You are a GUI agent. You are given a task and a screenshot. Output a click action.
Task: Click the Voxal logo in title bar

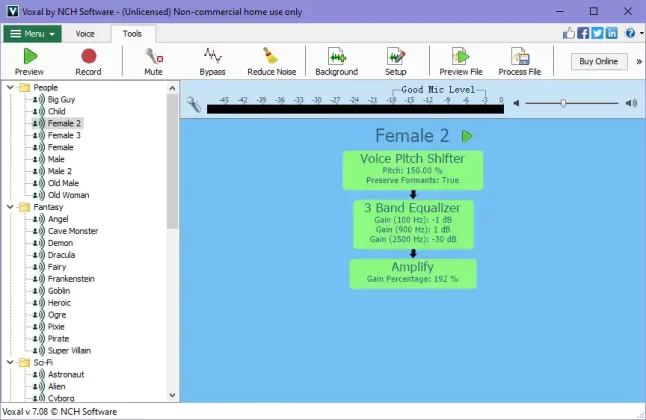[13, 11]
